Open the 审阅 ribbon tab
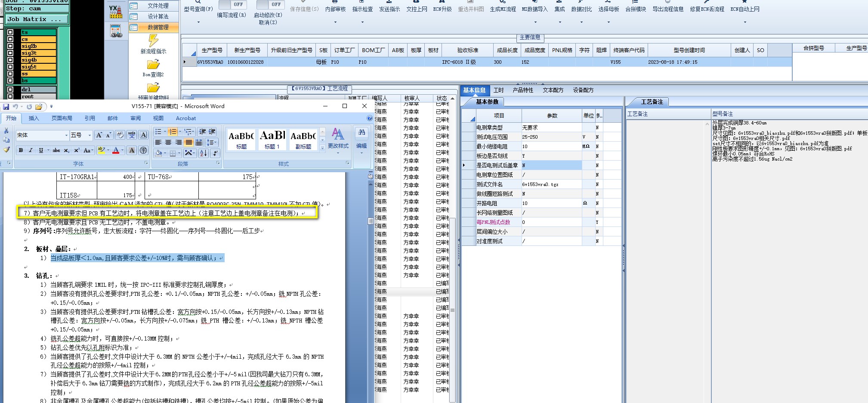This screenshot has height=403, width=868. coord(136,118)
